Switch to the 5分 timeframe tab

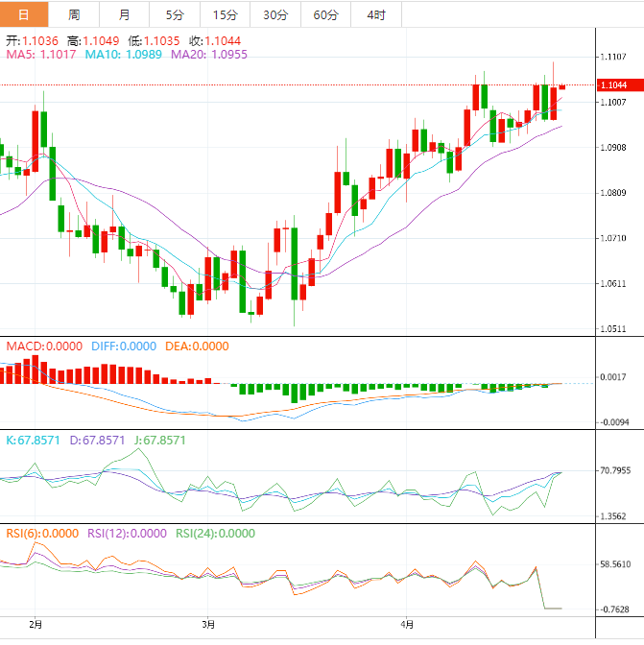pyautogui.click(x=175, y=14)
